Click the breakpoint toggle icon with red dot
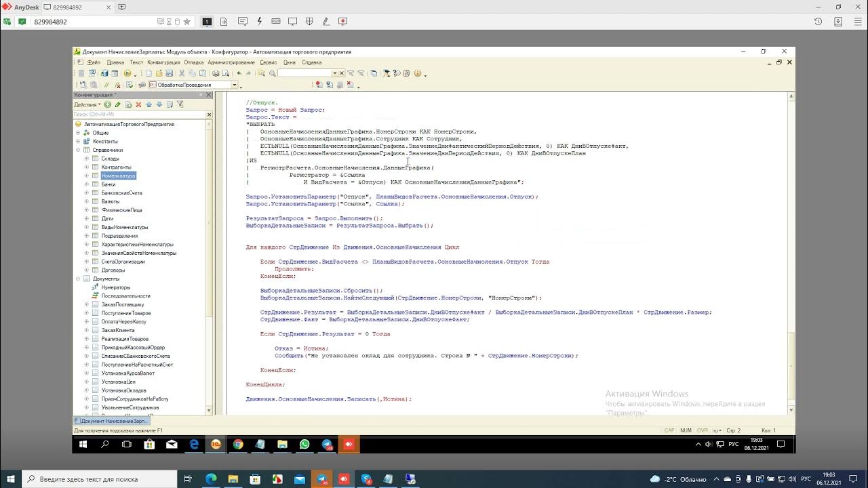 pyautogui.click(x=319, y=85)
